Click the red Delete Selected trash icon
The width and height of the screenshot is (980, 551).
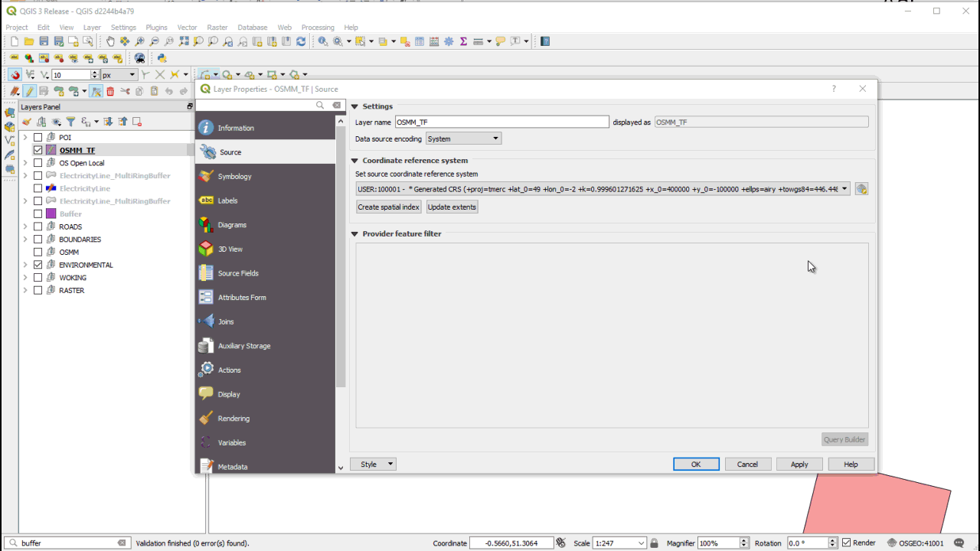110,91
